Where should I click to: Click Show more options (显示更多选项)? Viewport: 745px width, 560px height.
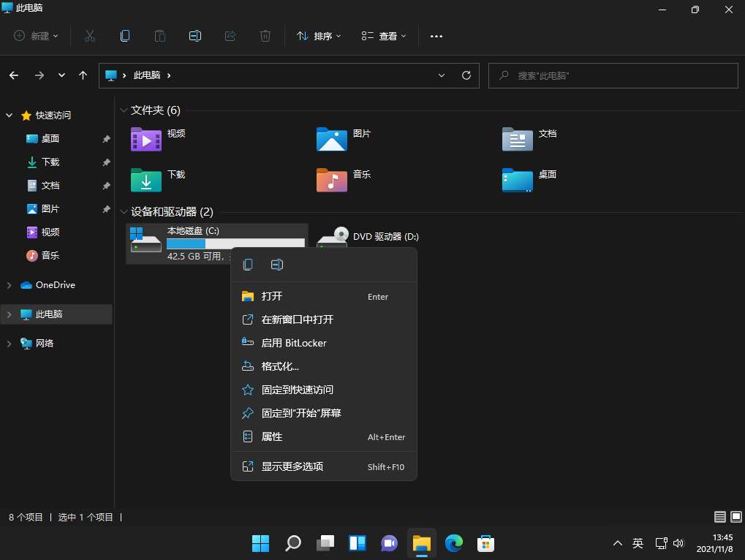pyautogui.click(x=292, y=466)
